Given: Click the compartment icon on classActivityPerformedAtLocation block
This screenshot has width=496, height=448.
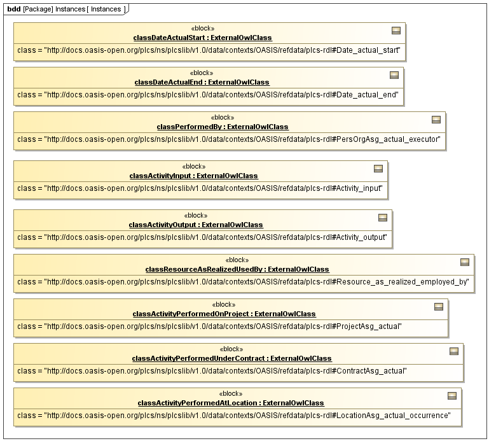Looking at the screenshot, I should pyautogui.click(x=452, y=396).
